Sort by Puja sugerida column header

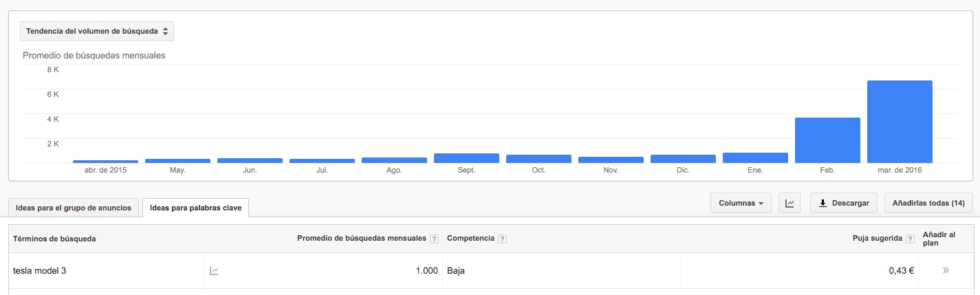click(x=877, y=239)
